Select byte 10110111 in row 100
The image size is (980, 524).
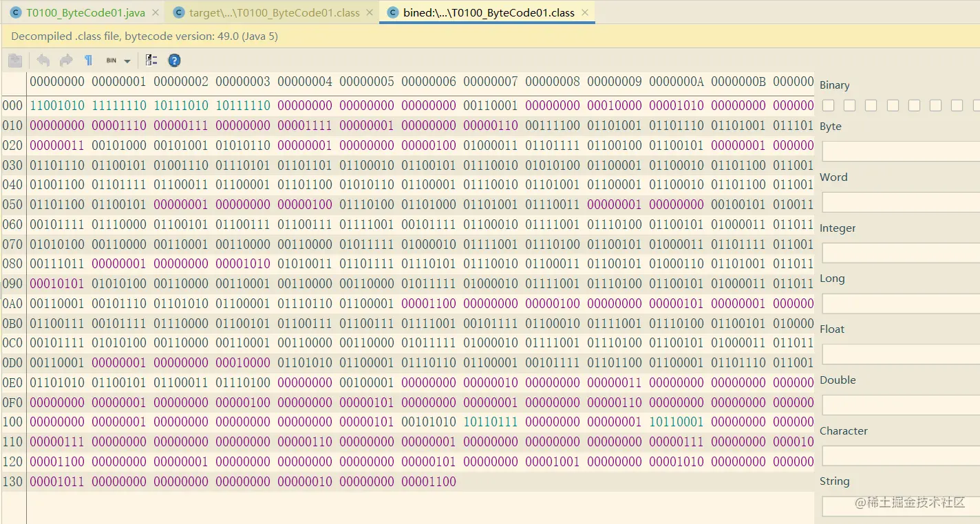tap(491, 422)
